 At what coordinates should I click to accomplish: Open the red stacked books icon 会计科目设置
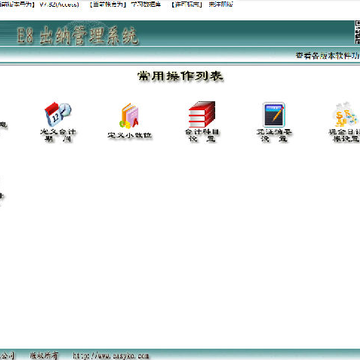(x=202, y=114)
